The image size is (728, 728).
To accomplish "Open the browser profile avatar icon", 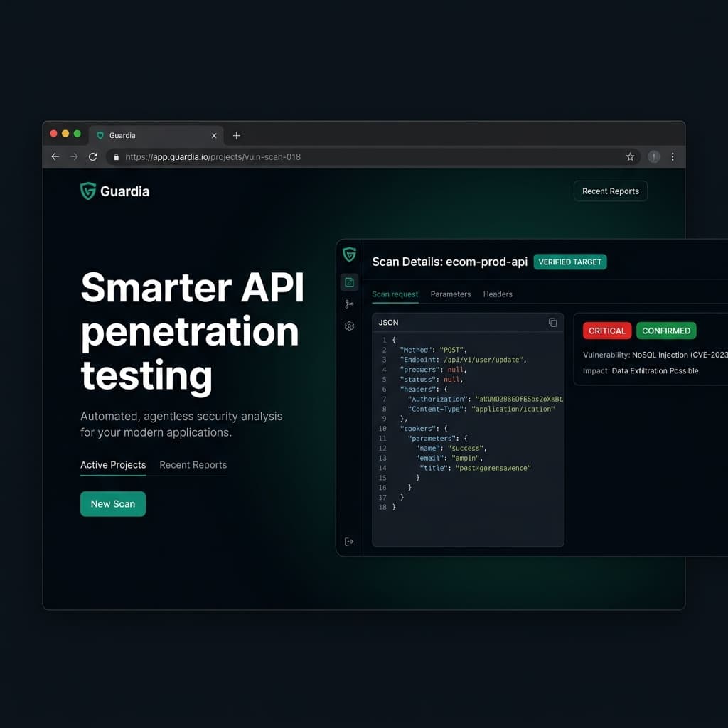I will coord(654,157).
